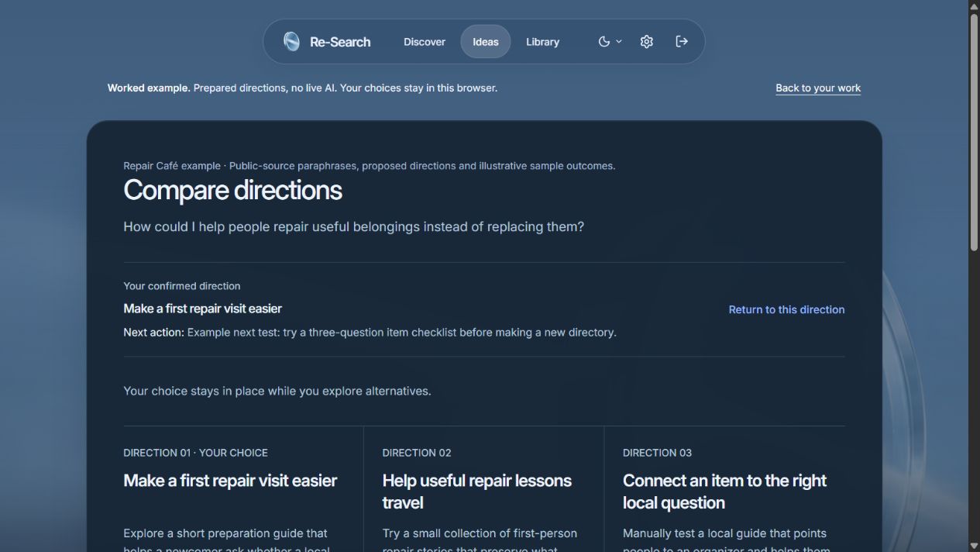980x552 pixels.
Task: Click the repair belongings question text
Action: (353, 227)
